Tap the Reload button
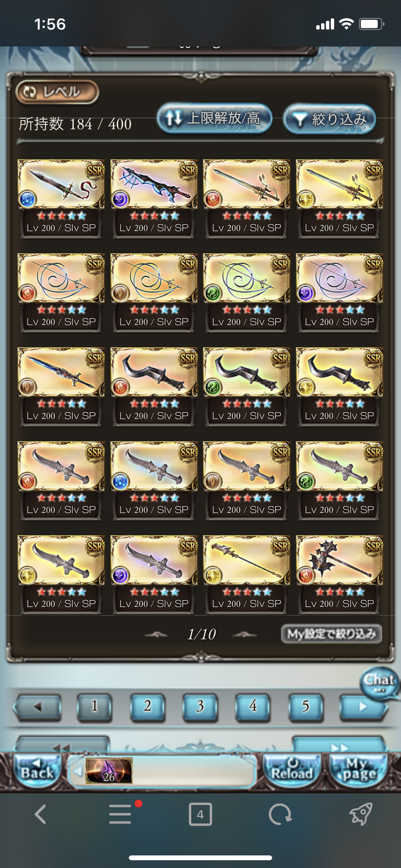Viewport: 401px width, 868px height. point(292,770)
